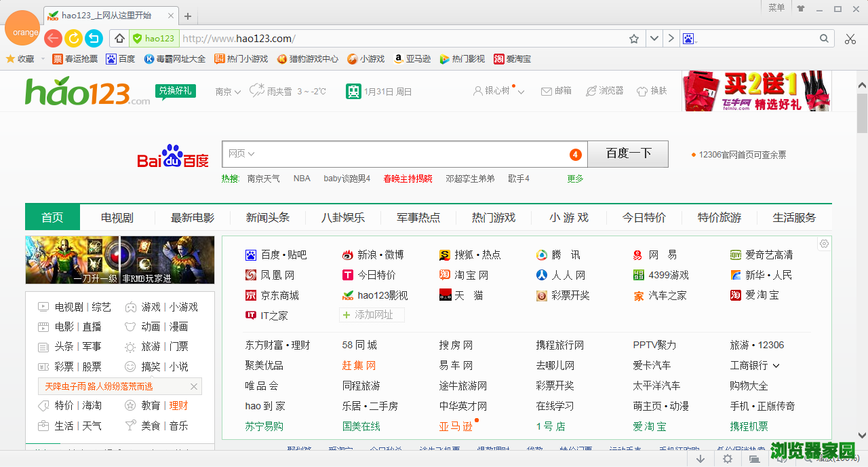The height and width of the screenshot is (467, 868).
Task: Close the orange news tip banner
Action: coord(194,387)
